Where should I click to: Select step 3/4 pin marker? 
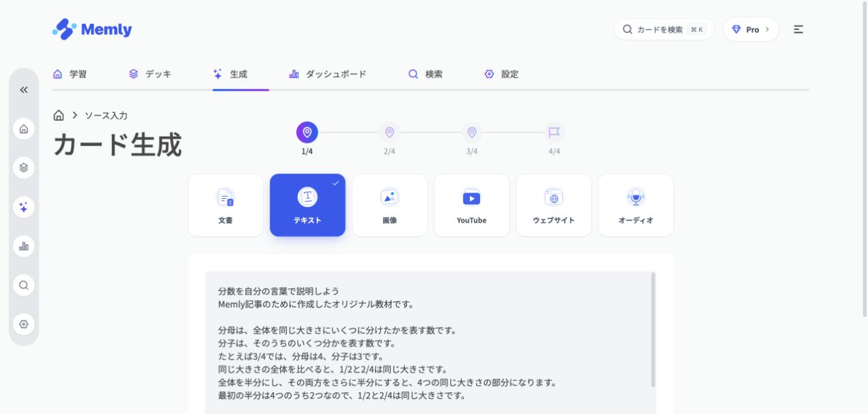[472, 133]
